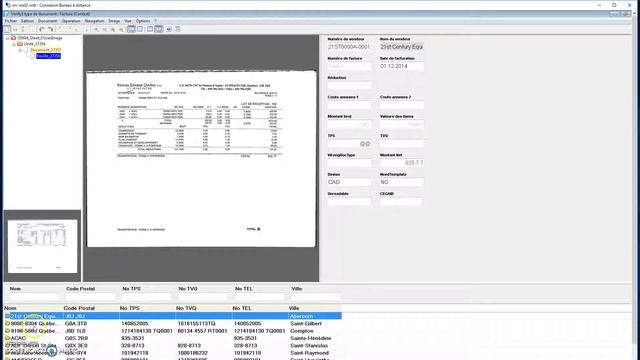Sort vendor list by No TPS column header

(x=147, y=308)
